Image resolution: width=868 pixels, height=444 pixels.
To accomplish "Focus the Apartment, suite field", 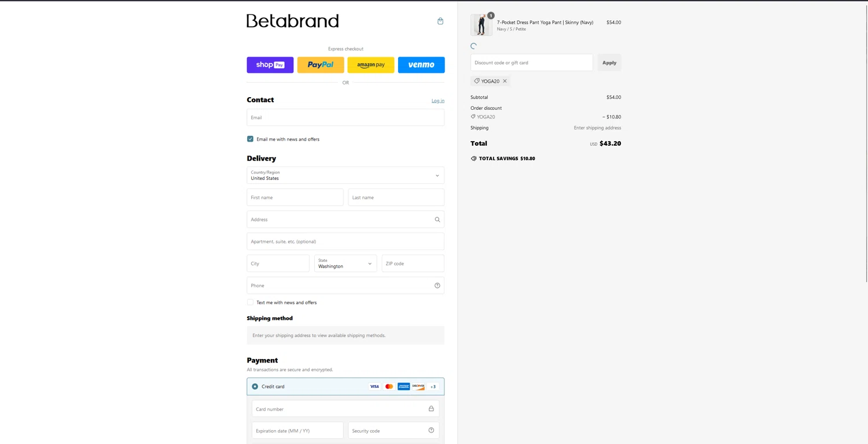I will tap(345, 242).
